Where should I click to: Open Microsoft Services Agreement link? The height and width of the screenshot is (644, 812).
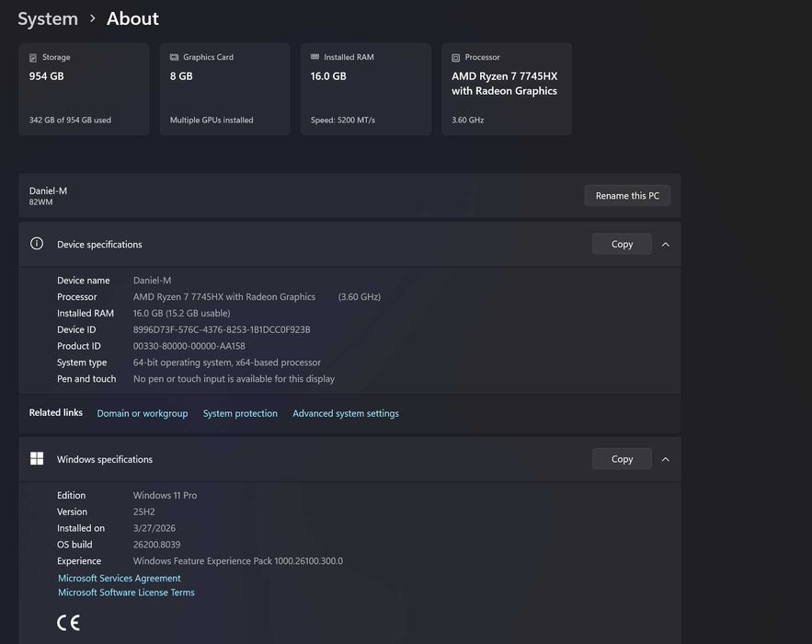click(x=120, y=578)
